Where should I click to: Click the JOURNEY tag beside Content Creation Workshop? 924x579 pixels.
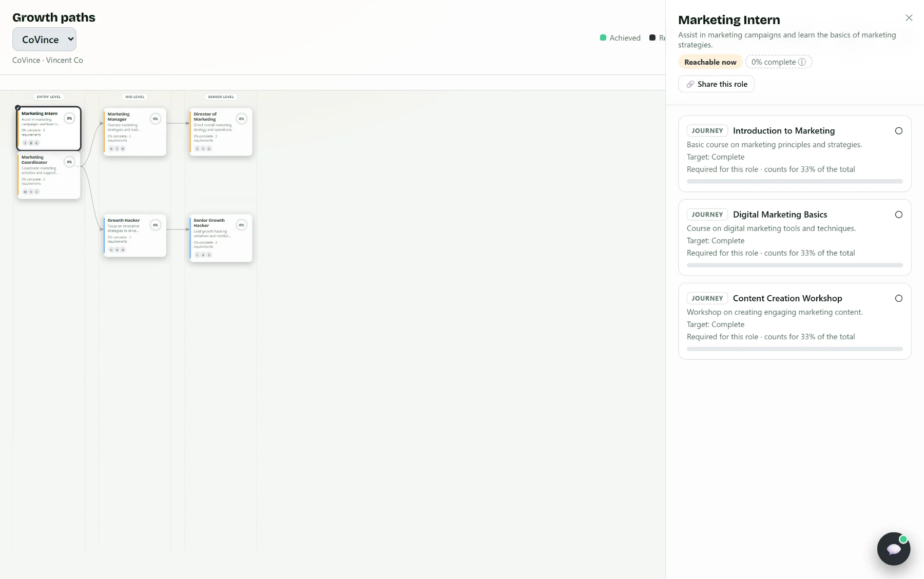707,298
